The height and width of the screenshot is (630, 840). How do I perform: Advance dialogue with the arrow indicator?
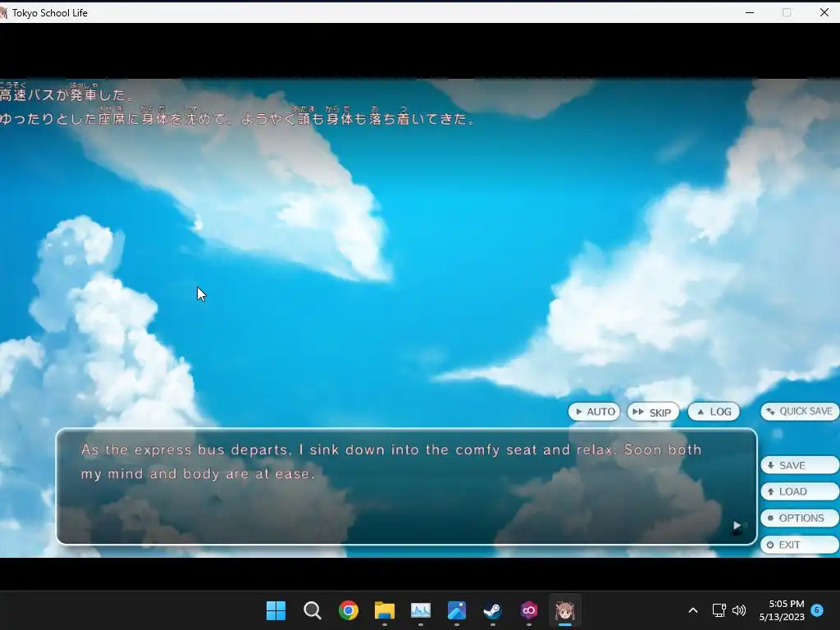point(737,526)
